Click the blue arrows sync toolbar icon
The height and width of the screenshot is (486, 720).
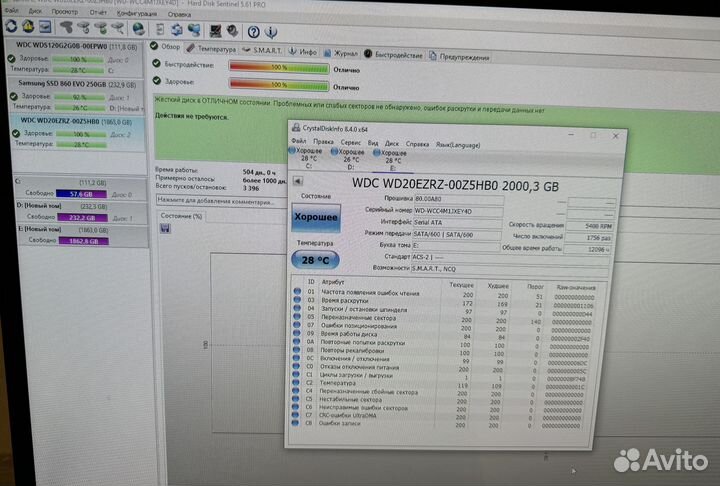[177, 30]
